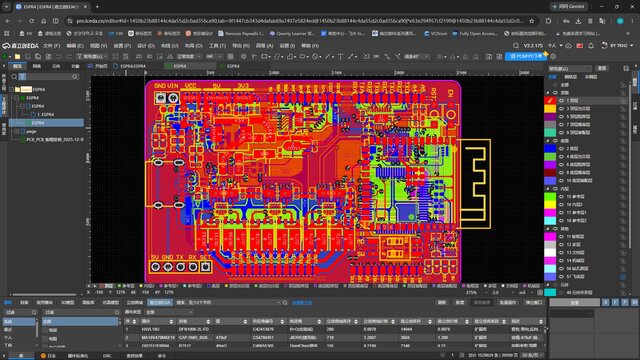Collapse the root ESPR4 project folder in the tree

(x=11, y=89)
